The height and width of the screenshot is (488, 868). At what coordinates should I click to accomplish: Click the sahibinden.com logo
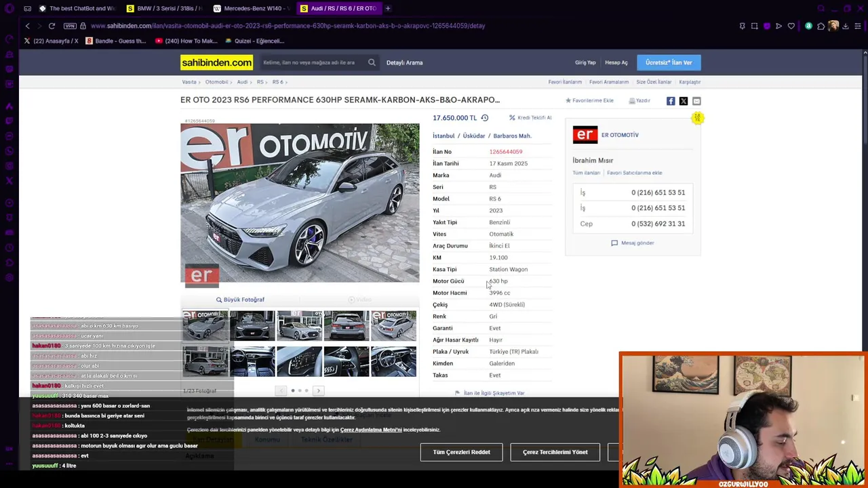coord(216,62)
